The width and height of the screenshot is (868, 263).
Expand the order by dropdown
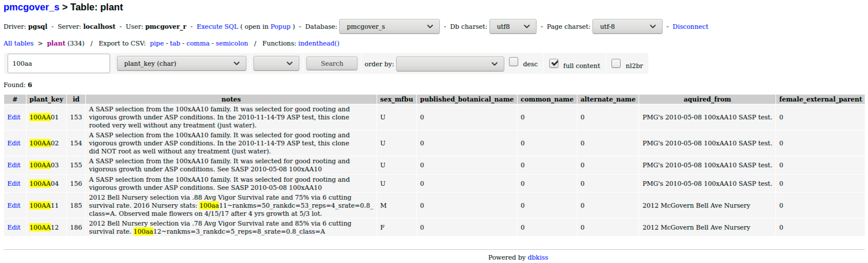[x=450, y=64]
